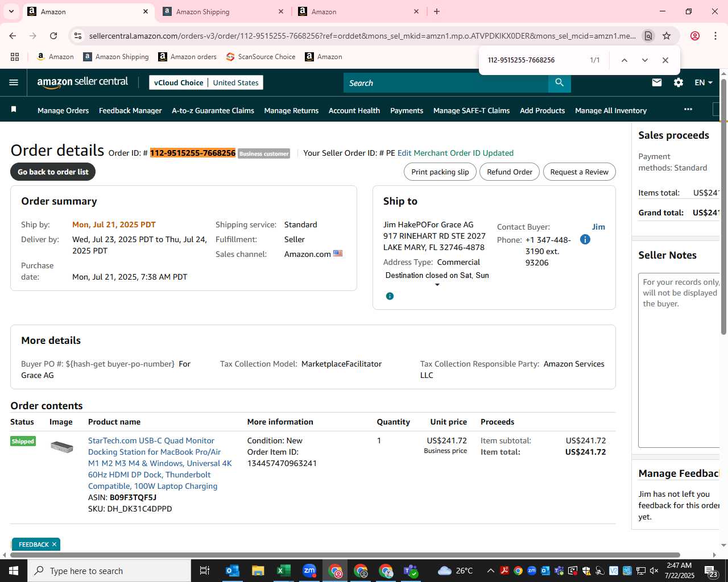Click info icon below destination closed notice
This screenshot has width=728, height=582.
pyautogui.click(x=390, y=296)
